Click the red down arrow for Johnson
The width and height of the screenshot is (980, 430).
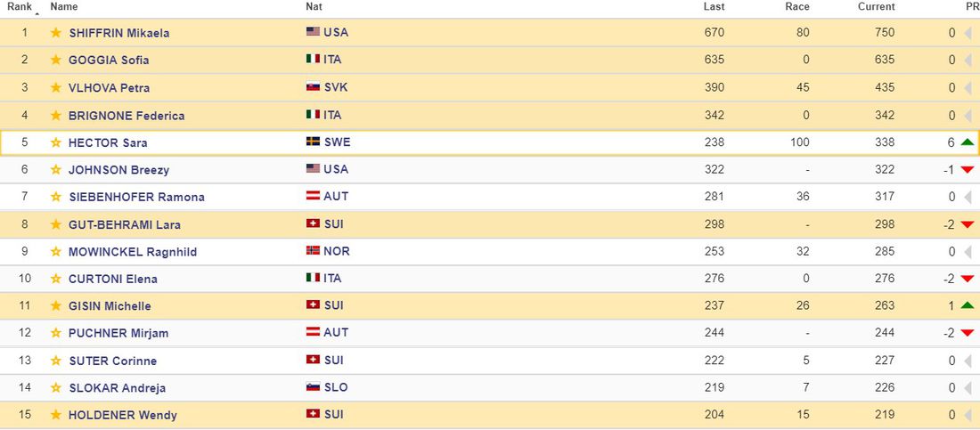click(968, 170)
